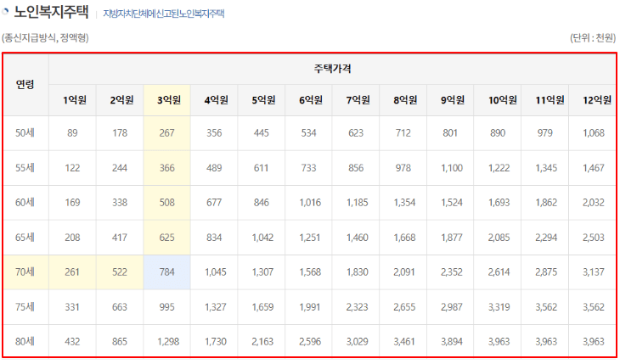Viewport: 620px width, 364px height.
Task: Click the 1억원 column header
Action: click(x=72, y=100)
